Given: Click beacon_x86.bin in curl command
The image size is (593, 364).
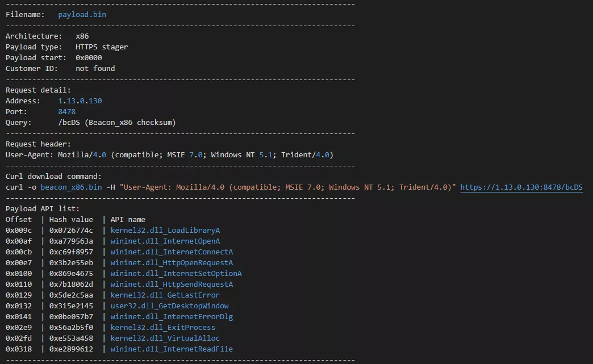Looking at the screenshot, I should (x=71, y=187).
